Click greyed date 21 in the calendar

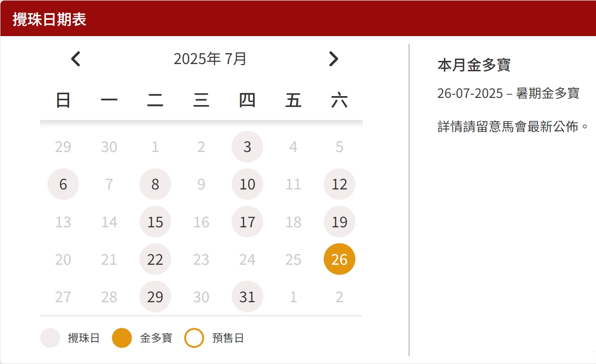[x=109, y=259]
